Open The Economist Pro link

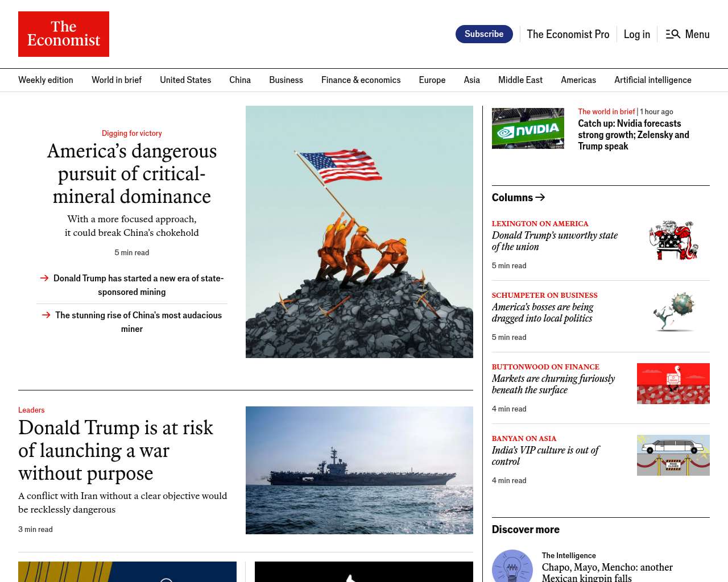(568, 34)
